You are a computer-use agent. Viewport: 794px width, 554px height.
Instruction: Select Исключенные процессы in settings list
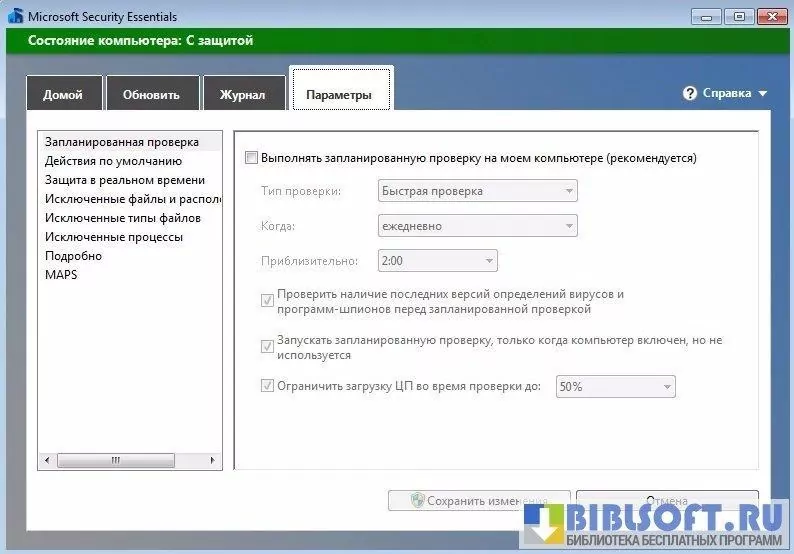coord(113,237)
